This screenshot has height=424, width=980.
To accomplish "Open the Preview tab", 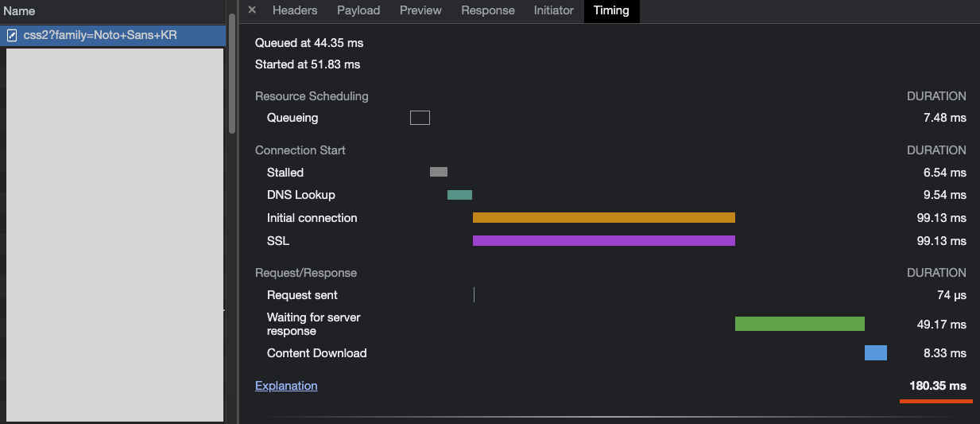I will [420, 10].
